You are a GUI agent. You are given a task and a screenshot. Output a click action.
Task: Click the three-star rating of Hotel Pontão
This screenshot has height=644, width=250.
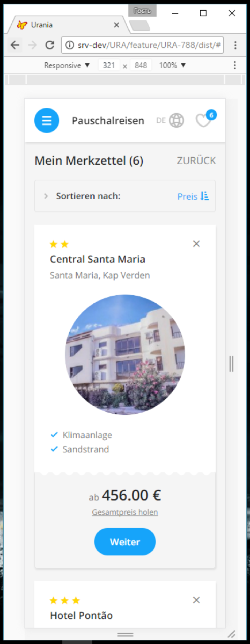click(x=65, y=600)
